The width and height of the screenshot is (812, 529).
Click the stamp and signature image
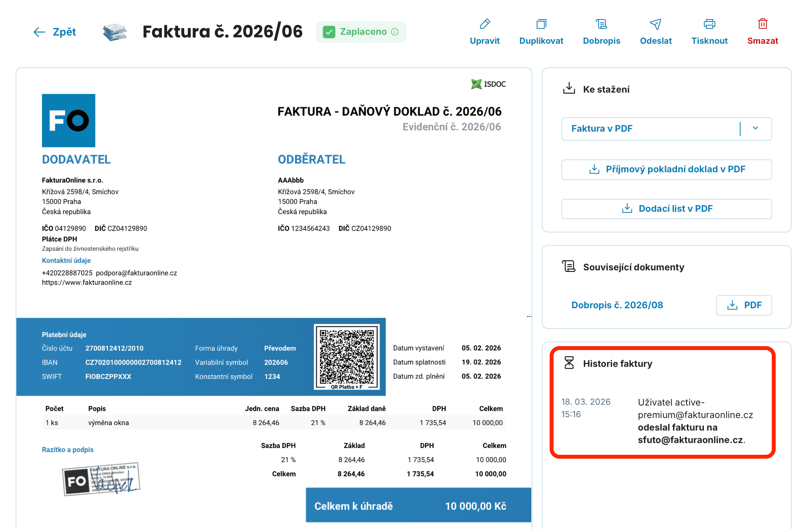(x=101, y=479)
